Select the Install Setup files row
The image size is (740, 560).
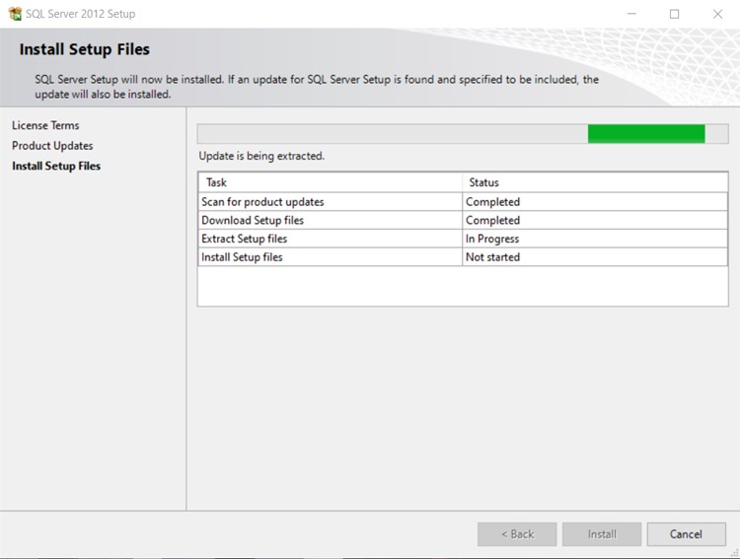463,256
